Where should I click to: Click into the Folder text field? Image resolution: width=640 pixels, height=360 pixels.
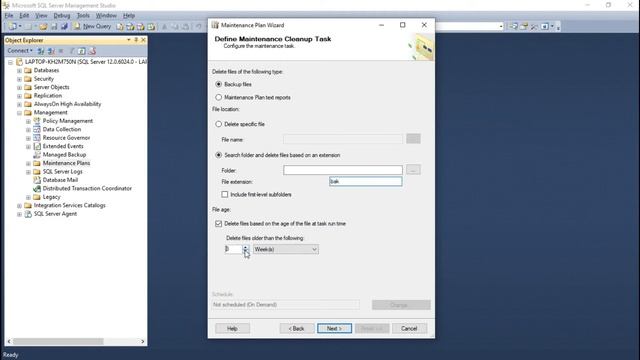343,170
